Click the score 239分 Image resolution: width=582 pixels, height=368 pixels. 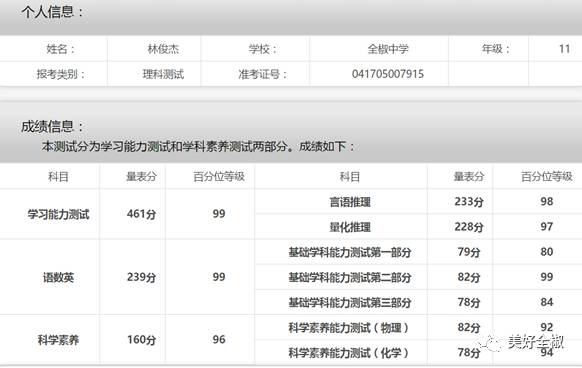point(141,277)
